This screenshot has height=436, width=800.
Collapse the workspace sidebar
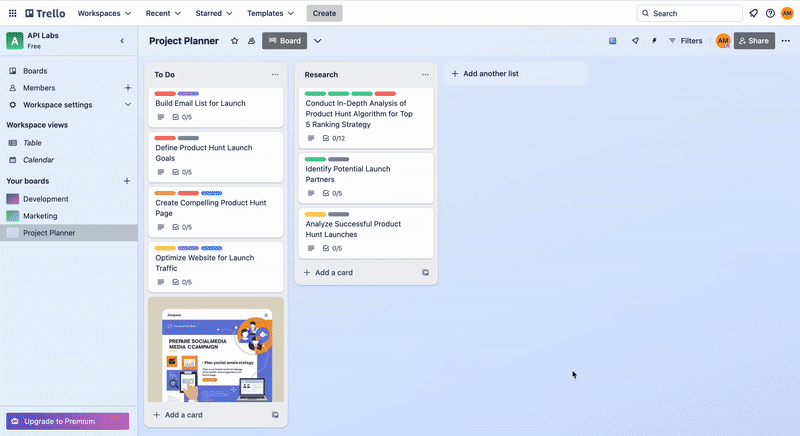pyautogui.click(x=122, y=41)
